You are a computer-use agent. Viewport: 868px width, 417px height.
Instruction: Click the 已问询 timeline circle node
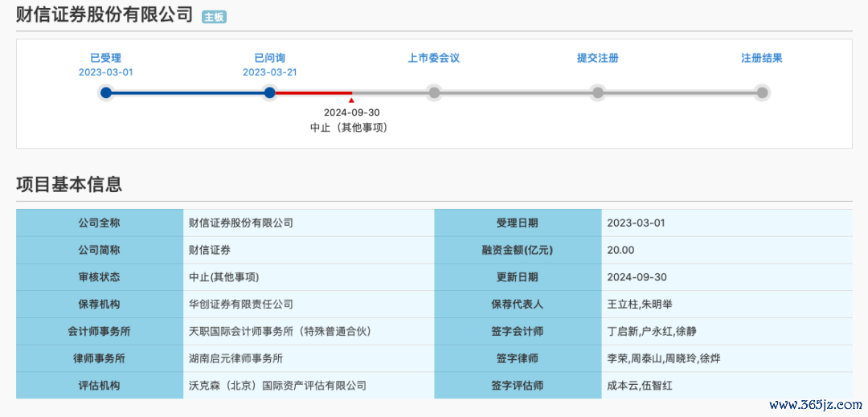tap(270, 92)
